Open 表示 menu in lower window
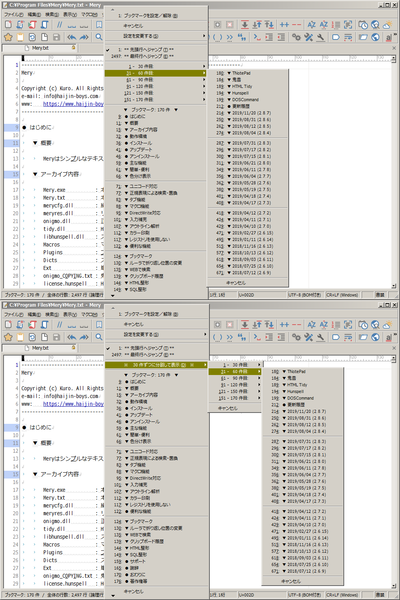The height and width of the screenshot is (600, 400). pos(70,315)
